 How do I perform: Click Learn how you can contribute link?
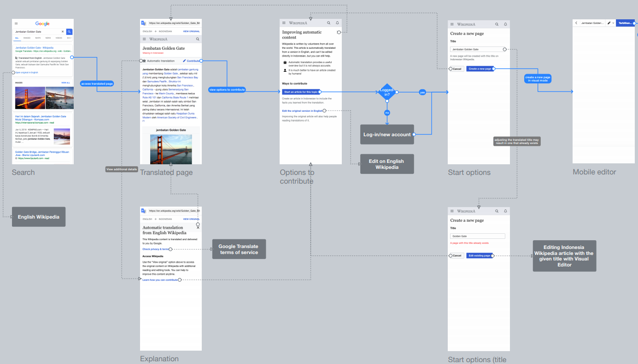tap(160, 280)
